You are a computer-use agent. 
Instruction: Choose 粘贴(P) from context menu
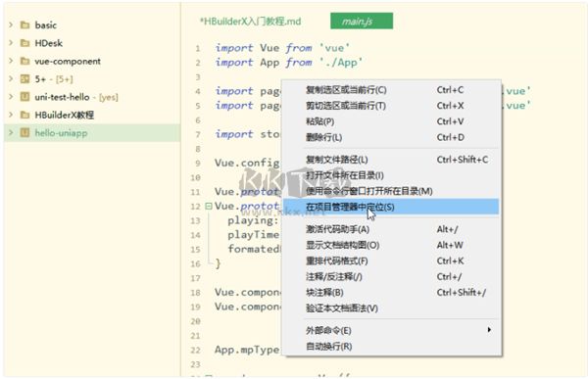click(391, 121)
